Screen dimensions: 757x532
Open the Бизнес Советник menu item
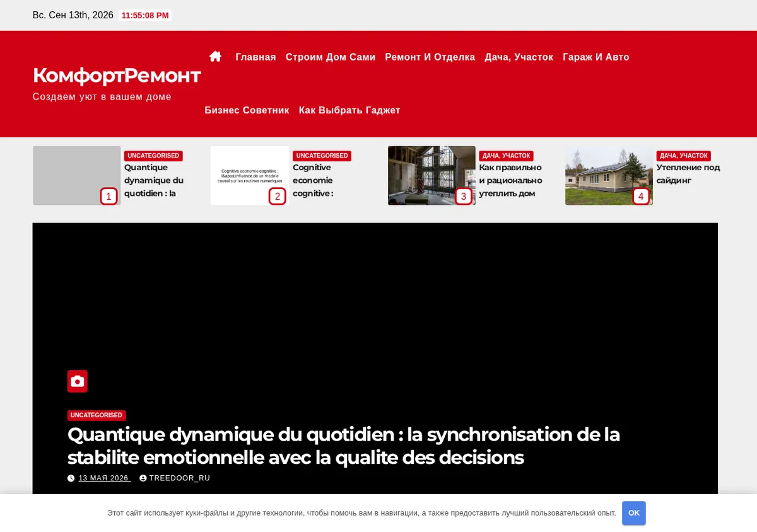(x=247, y=110)
